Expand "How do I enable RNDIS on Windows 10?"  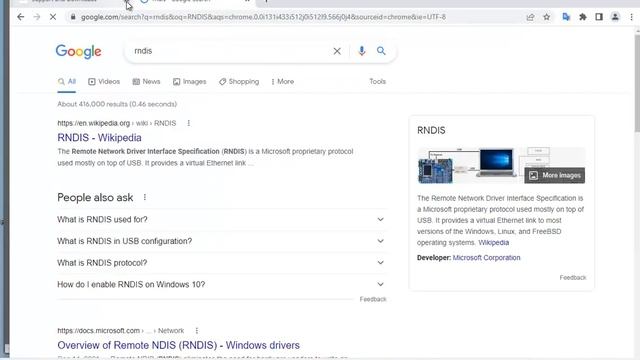click(222, 284)
